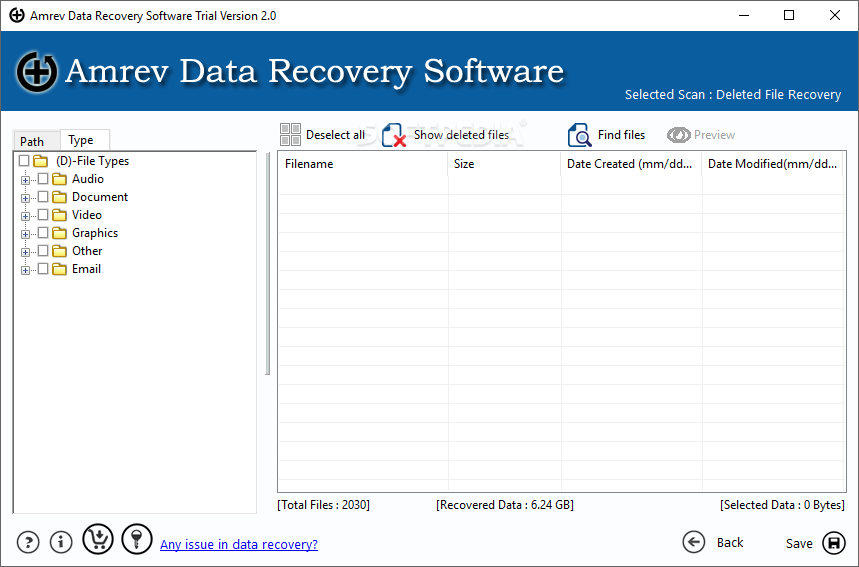Click the Amrev logo in the blue banner
Image resolution: width=859 pixels, height=567 pixels.
[x=37, y=72]
